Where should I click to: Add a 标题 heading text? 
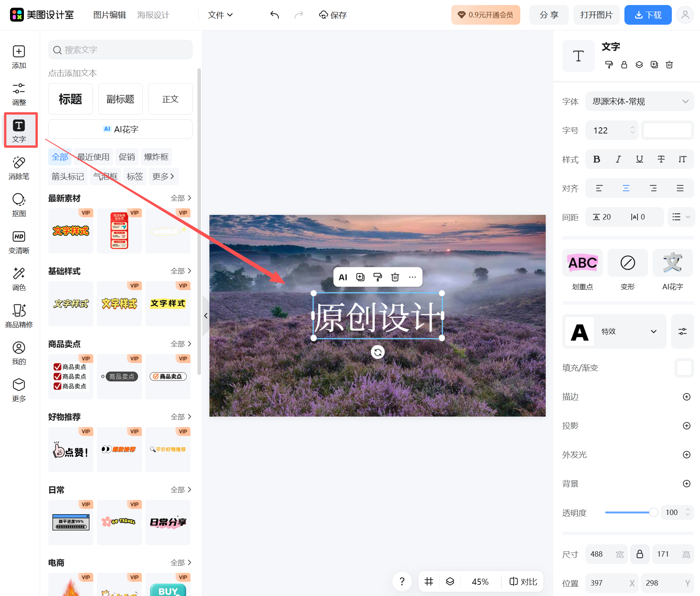point(71,99)
